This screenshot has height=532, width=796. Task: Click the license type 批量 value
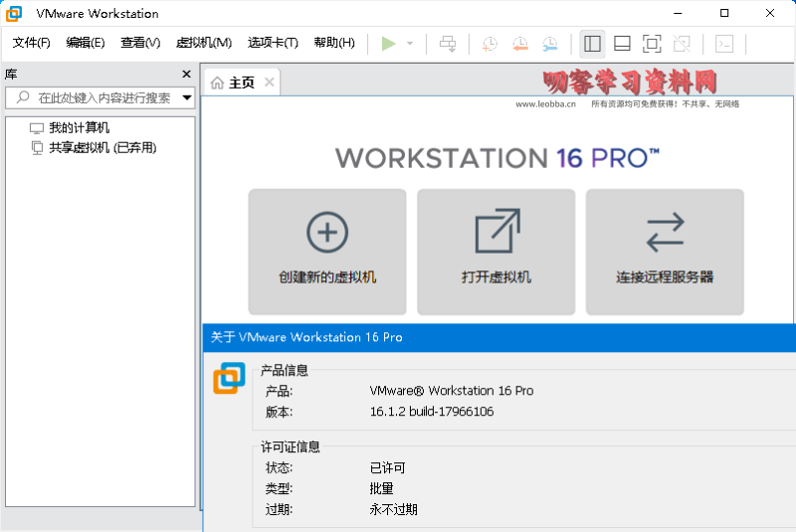pyautogui.click(x=382, y=488)
